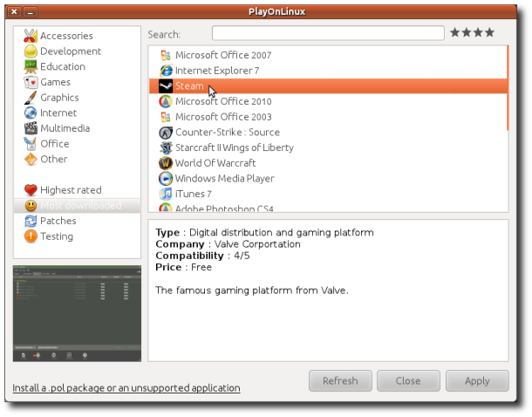Open the Office category label
Image resolution: width=532 pixels, height=417 pixels.
click(55, 144)
